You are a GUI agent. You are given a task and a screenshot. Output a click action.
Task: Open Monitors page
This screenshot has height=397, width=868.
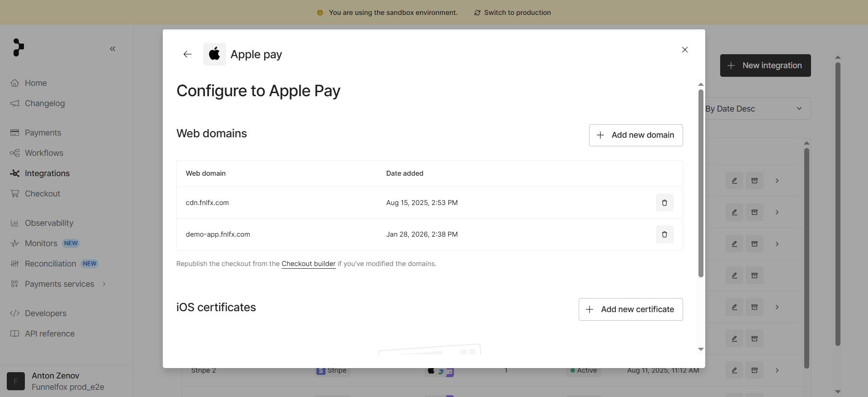[x=41, y=243]
